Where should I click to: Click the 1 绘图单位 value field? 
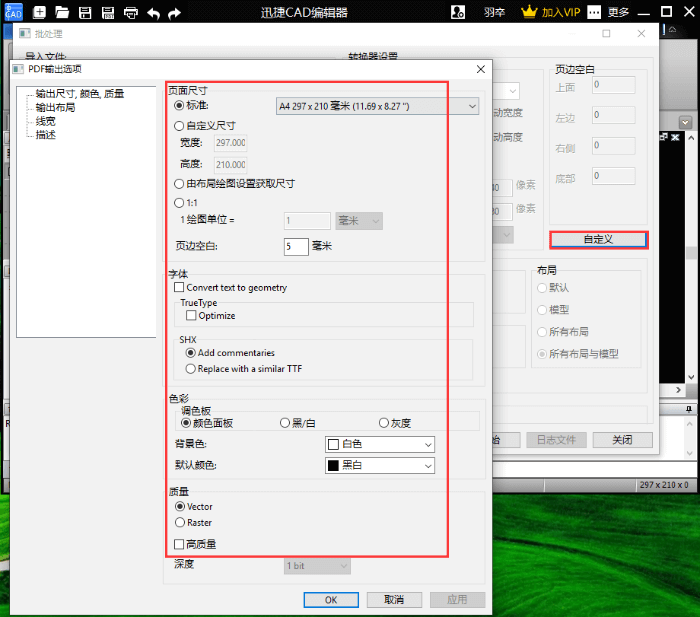click(x=307, y=221)
